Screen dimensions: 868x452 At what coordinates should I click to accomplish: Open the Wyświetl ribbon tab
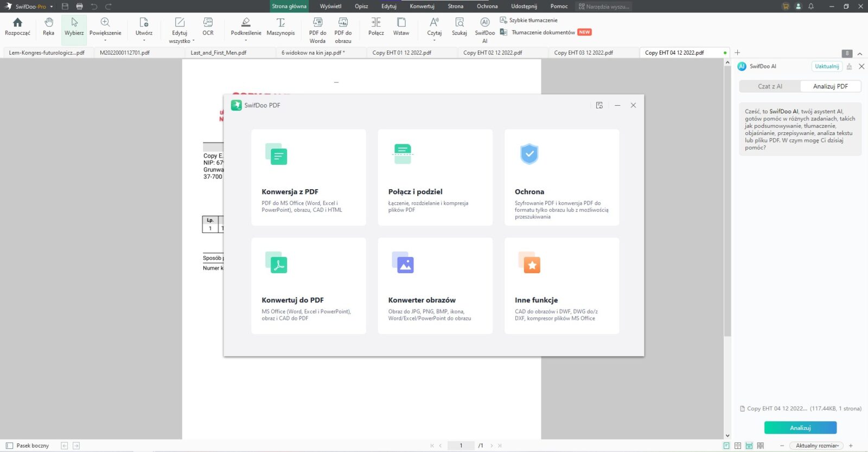(330, 7)
